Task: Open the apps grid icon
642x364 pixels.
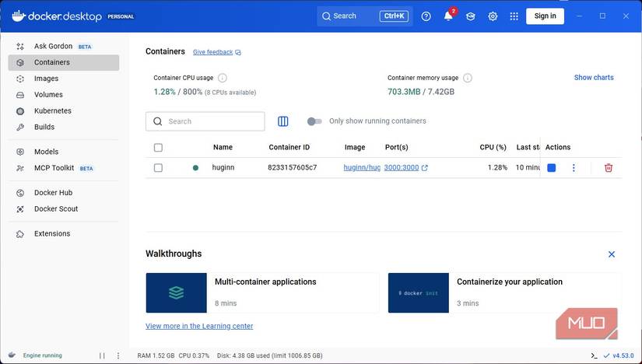Action: point(514,16)
